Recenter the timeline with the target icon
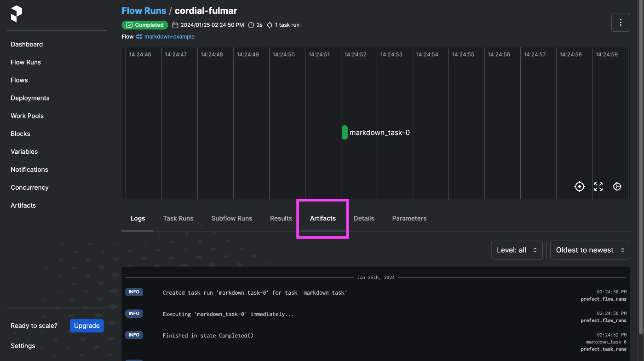 coord(580,186)
